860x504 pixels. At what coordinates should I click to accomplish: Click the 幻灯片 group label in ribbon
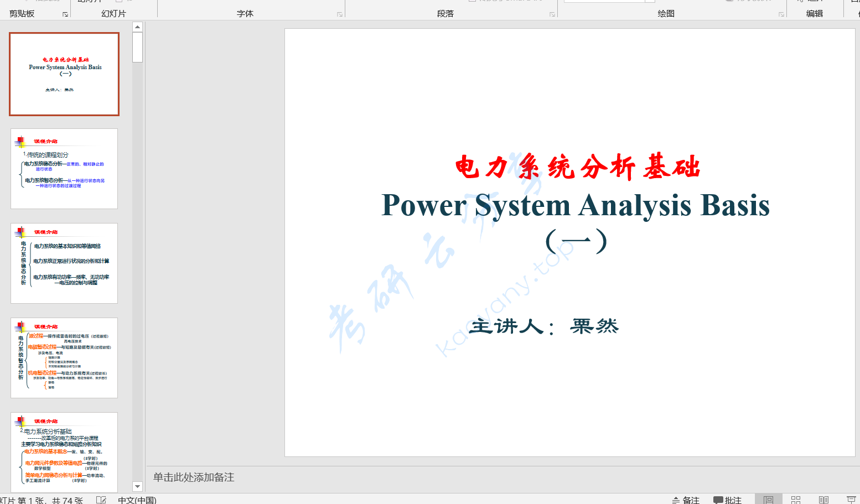[x=114, y=13]
